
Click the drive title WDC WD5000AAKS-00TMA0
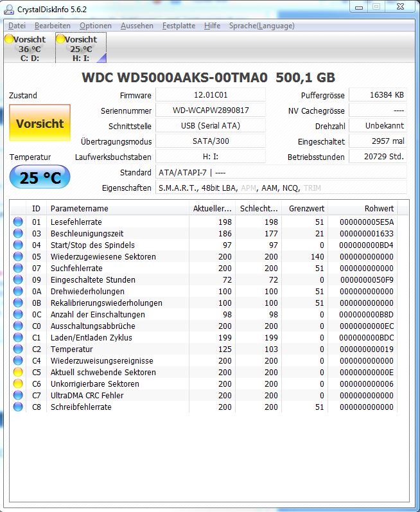175,77
